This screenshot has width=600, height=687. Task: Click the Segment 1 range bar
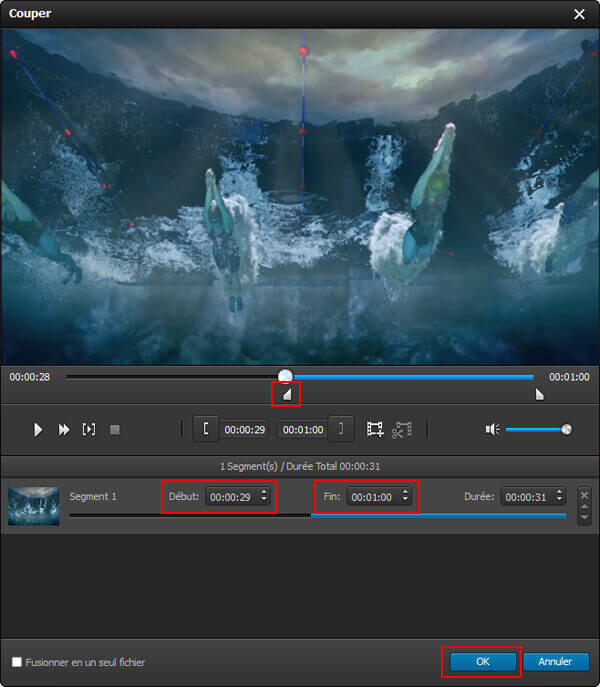pos(318,516)
